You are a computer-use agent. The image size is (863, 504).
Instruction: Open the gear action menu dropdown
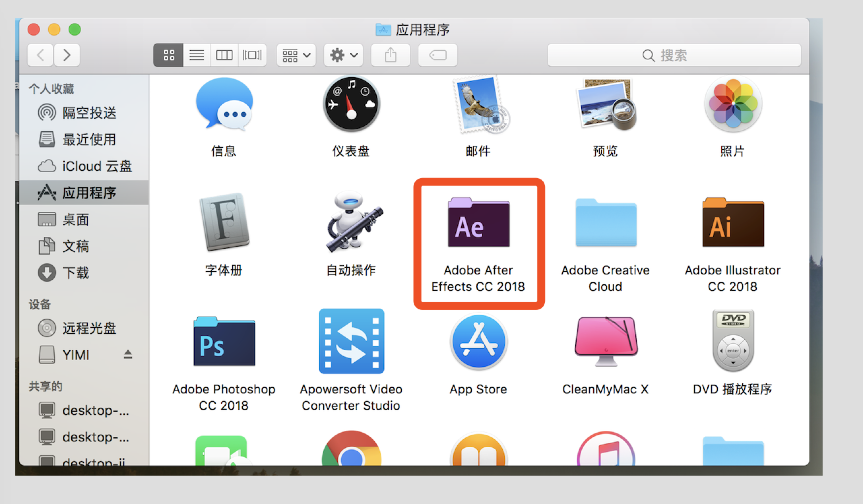click(x=343, y=55)
